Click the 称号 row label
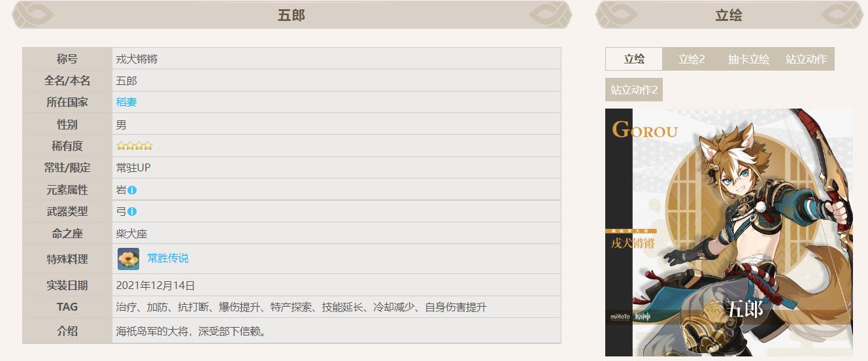868x361 pixels. [x=67, y=59]
